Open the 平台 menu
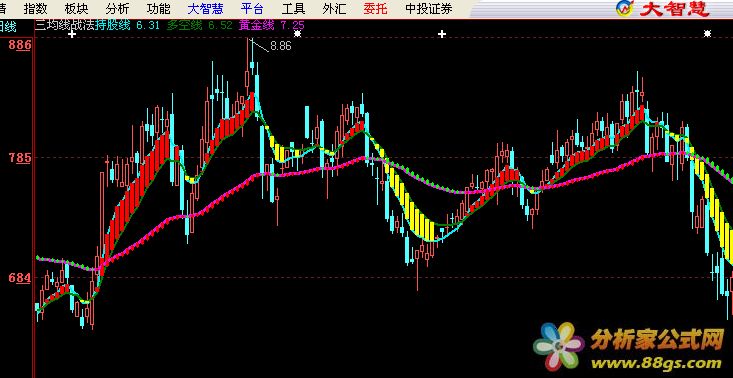733x378 pixels. point(252,8)
